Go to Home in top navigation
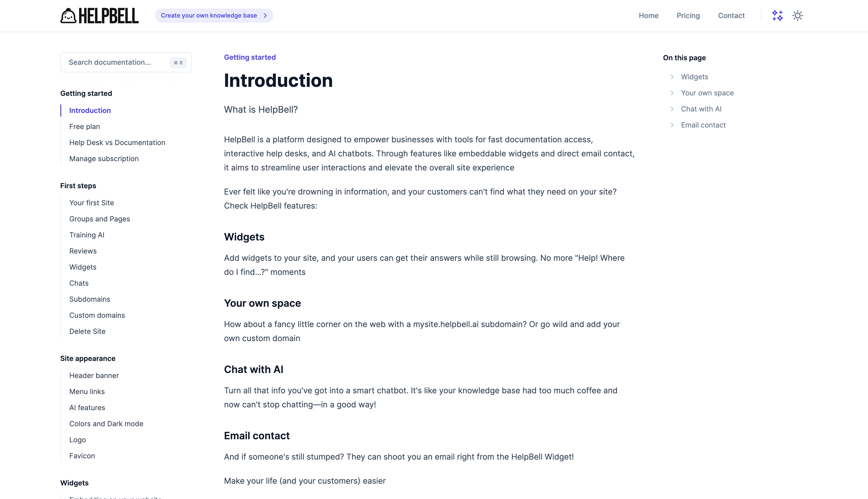This screenshot has width=868, height=499. (648, 16)
